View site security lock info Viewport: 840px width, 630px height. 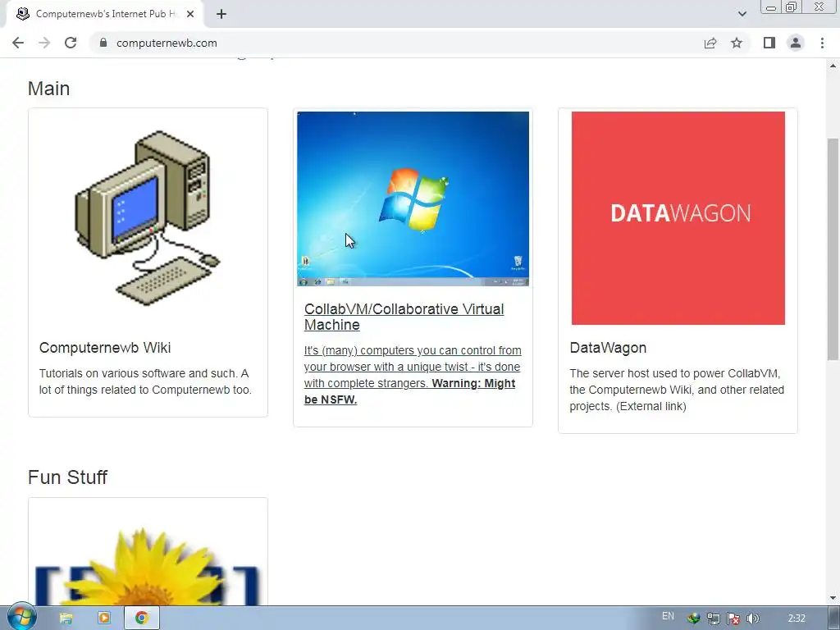click(103, 43)
